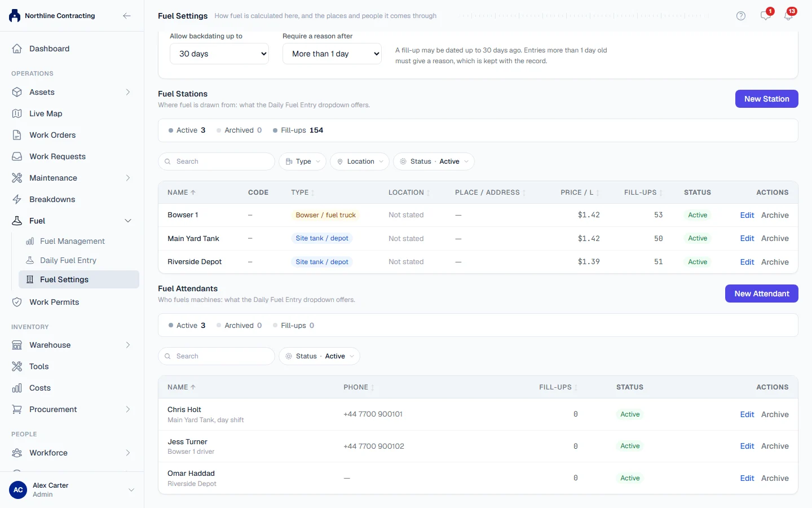Viewport: 812px width, 508px height.
Task: Click the New Attendant button
Action: [761, 294]
